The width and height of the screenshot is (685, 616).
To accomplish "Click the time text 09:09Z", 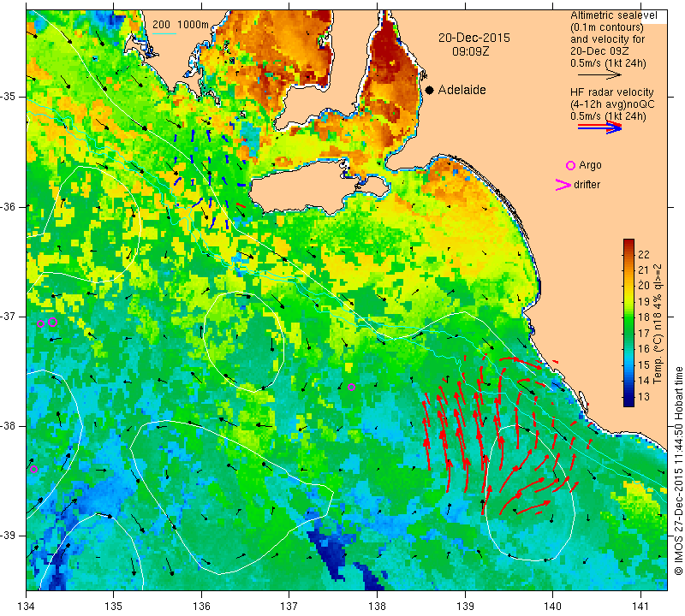I will tap(470, 51).
